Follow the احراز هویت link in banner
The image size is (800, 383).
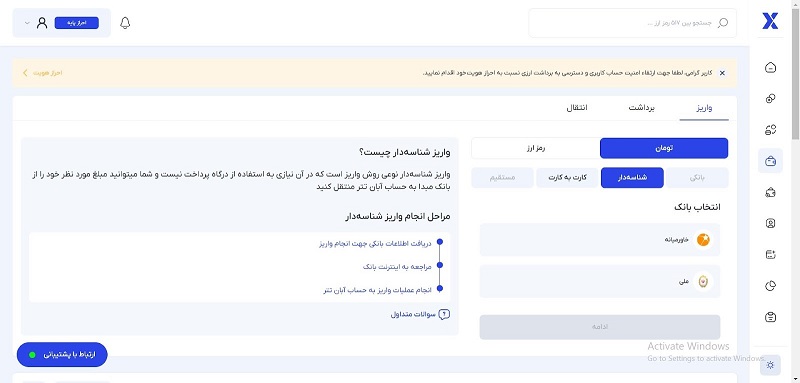pos(43,73)
